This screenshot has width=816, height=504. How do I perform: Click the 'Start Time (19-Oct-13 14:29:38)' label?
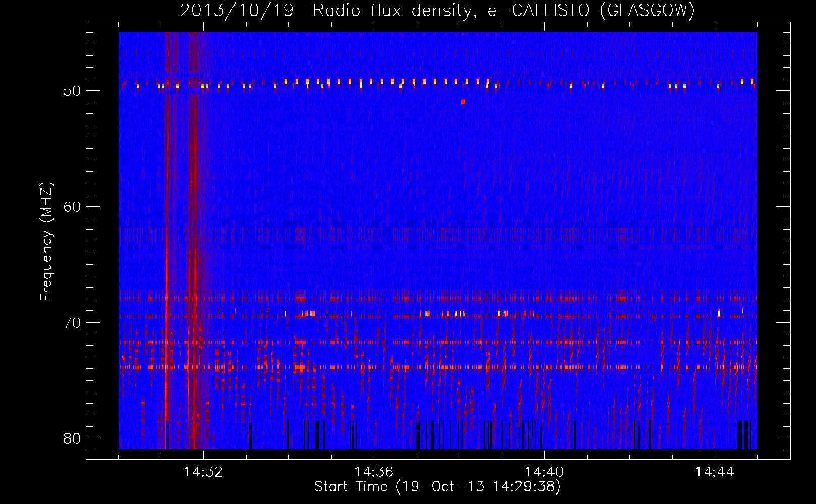click(x=437, y=487)
